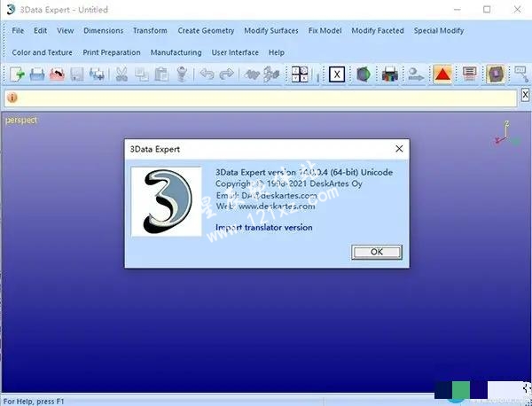Close the yellow info bar

pyautogui.click(x=525, y=95)
